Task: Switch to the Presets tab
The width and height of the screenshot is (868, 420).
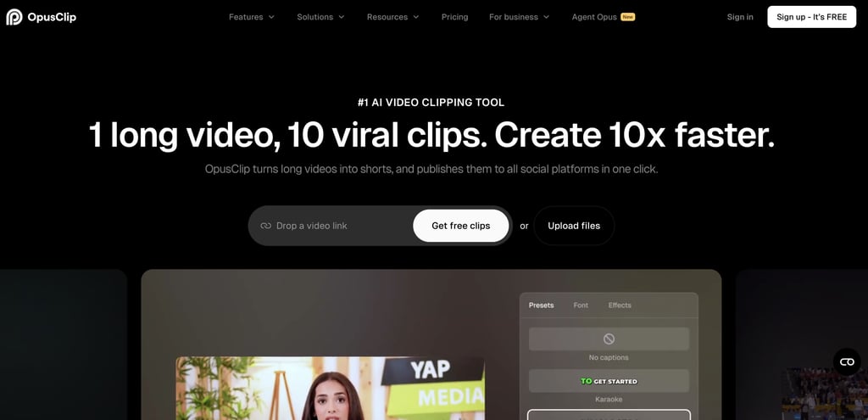Action: (x=541, y=305)
